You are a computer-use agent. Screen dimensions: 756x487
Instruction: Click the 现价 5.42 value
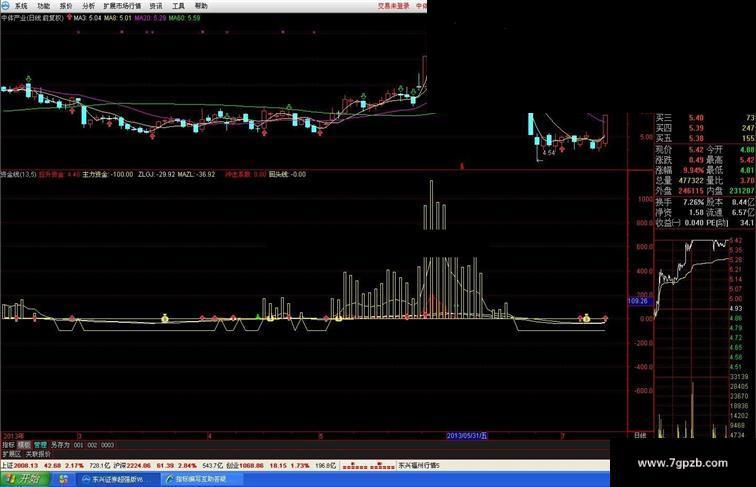[696, 149]
